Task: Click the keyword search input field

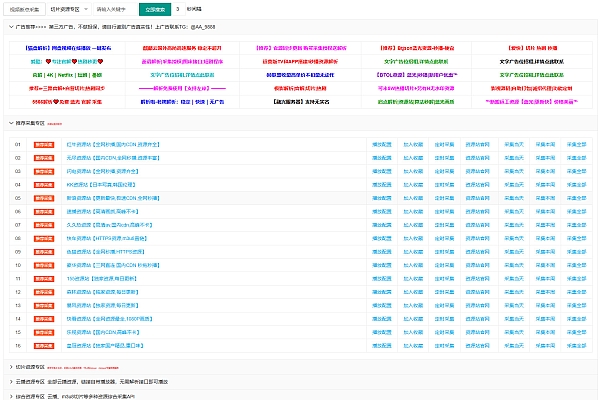Action: point(115,9)
